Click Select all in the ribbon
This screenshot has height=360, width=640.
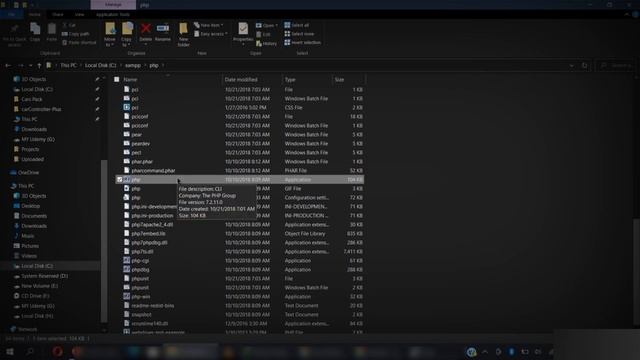coord(297,25)
